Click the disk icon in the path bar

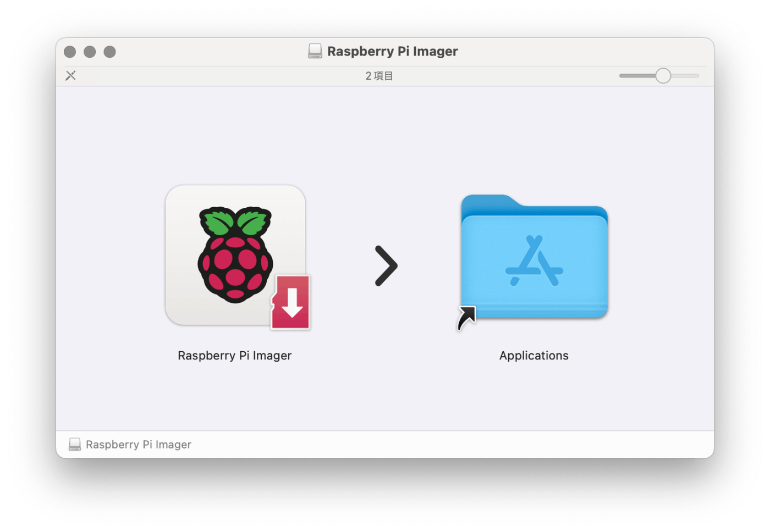[x=75, y=444]
